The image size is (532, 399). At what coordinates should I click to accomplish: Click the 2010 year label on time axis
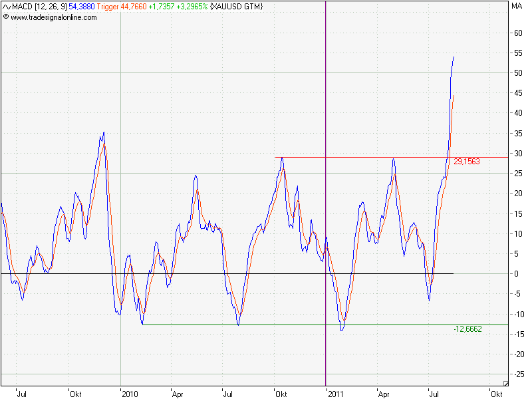[130, 394]
